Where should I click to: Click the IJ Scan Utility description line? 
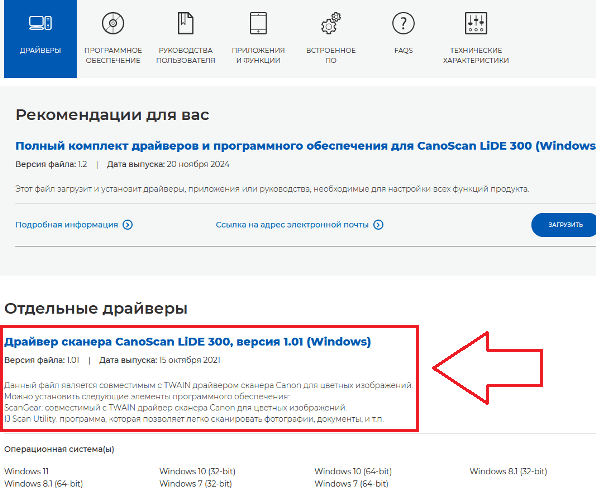(x=194, y=419)
